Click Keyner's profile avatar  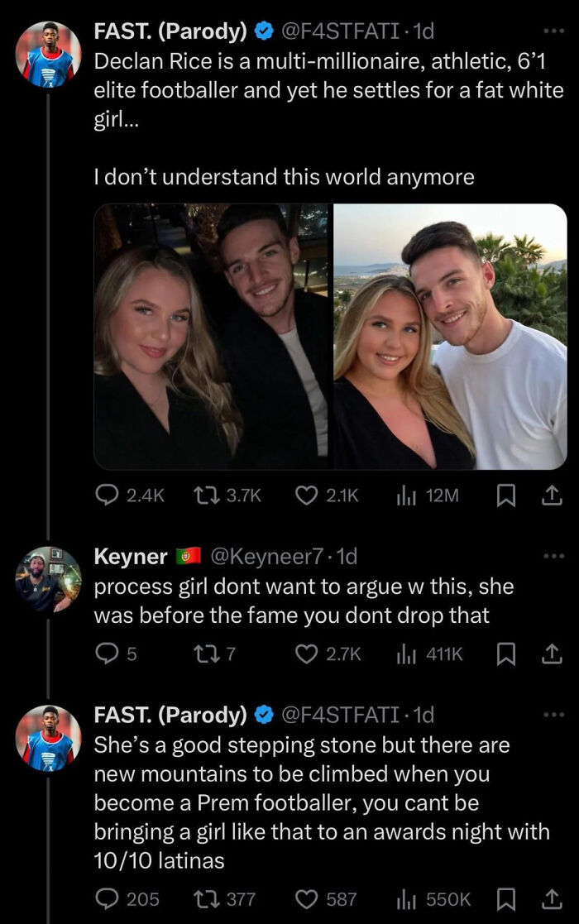pyautogui.click(x=49, y=579)
